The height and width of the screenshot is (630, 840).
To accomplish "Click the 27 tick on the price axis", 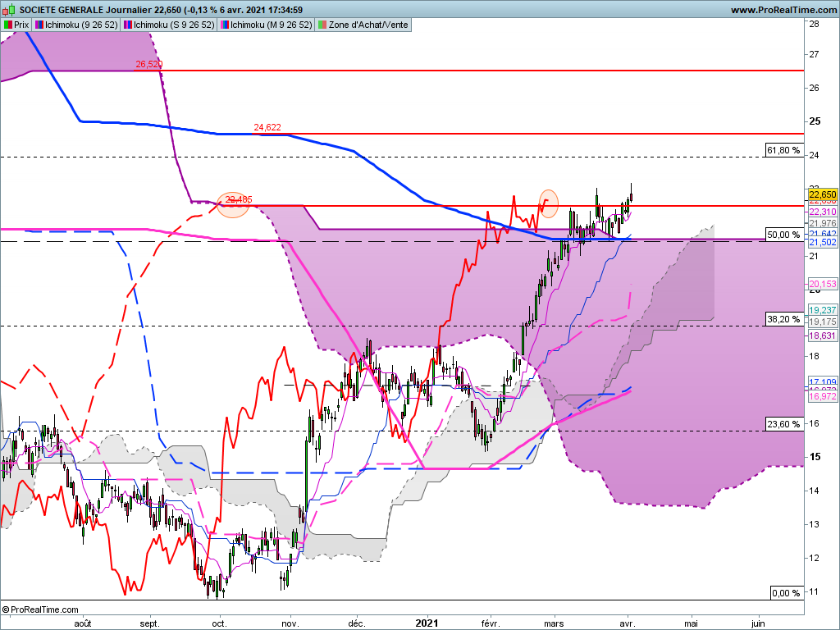I will tap(815, 54).
